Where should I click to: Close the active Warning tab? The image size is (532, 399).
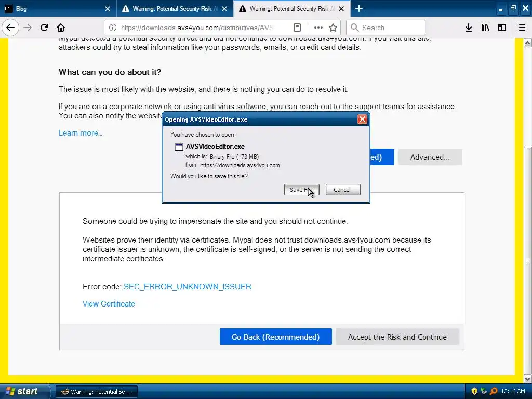(342, 9)
